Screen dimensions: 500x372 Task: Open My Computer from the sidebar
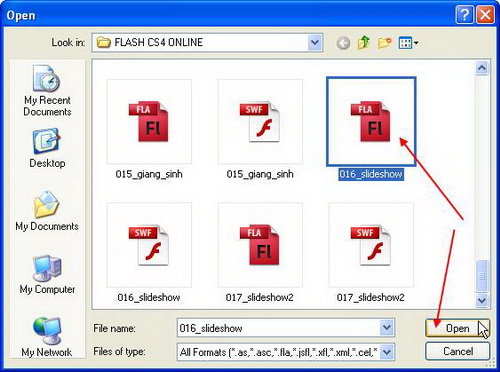[47, 275]
